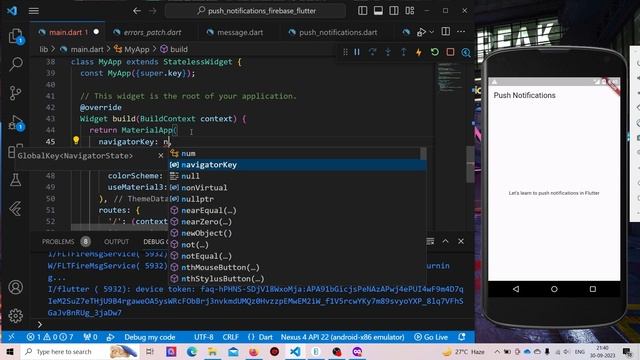Choose the Nexus 4 API 22 device

(x=342, y=338)
